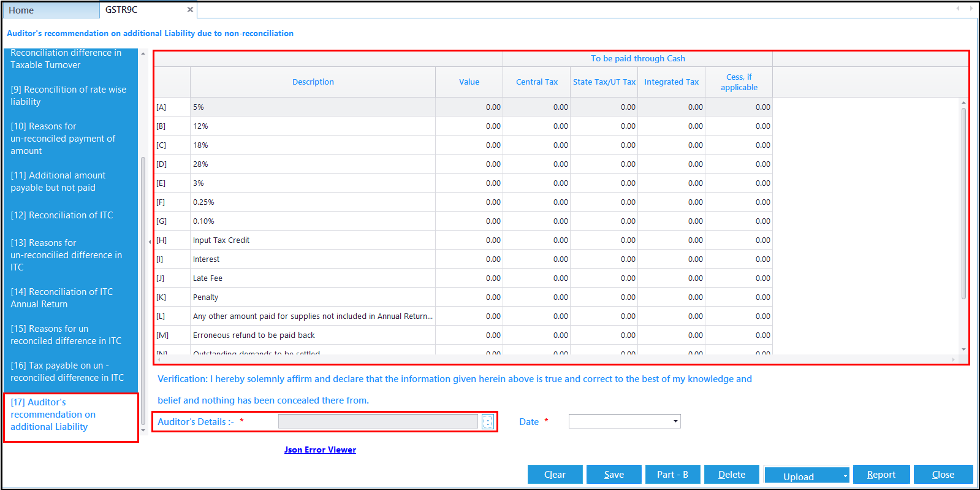Click the Auditor's Details input field
Viewport: 980px width, 490px height.
[x=378, y=421]
